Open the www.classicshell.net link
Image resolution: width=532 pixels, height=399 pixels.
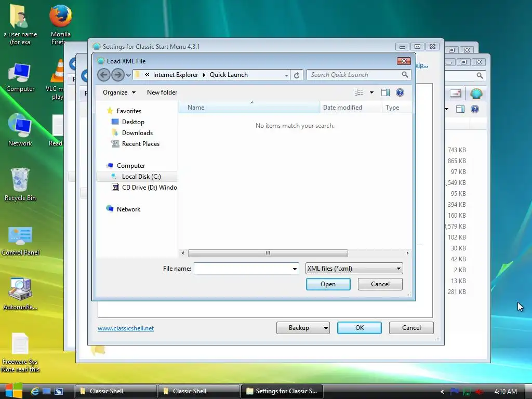pyautogui.click(x=126, y=328)
